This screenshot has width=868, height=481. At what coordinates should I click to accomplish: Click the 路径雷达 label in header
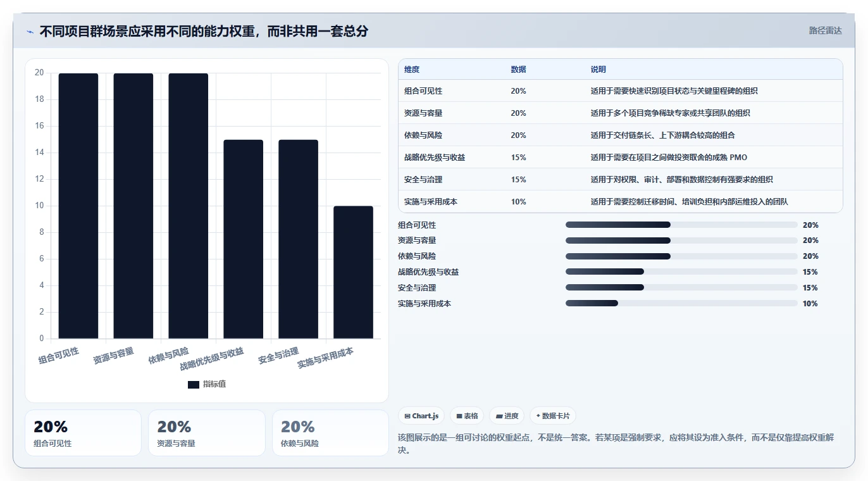point(825,30)
